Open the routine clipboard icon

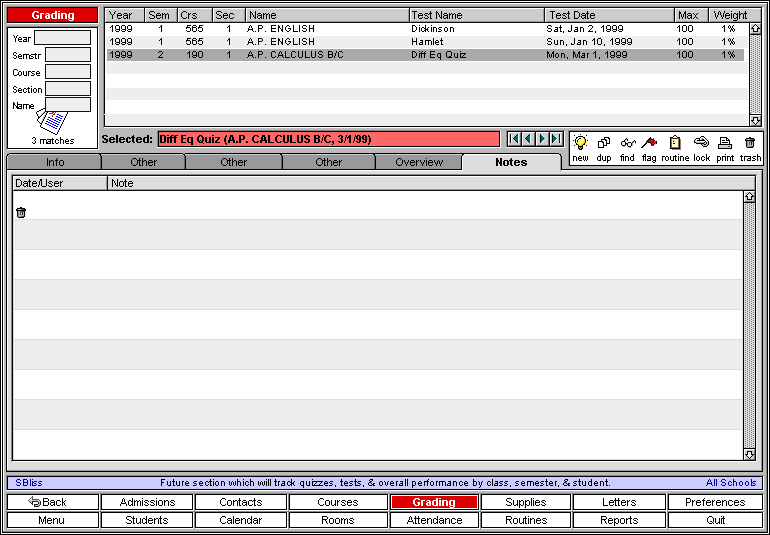pos(675,142)
